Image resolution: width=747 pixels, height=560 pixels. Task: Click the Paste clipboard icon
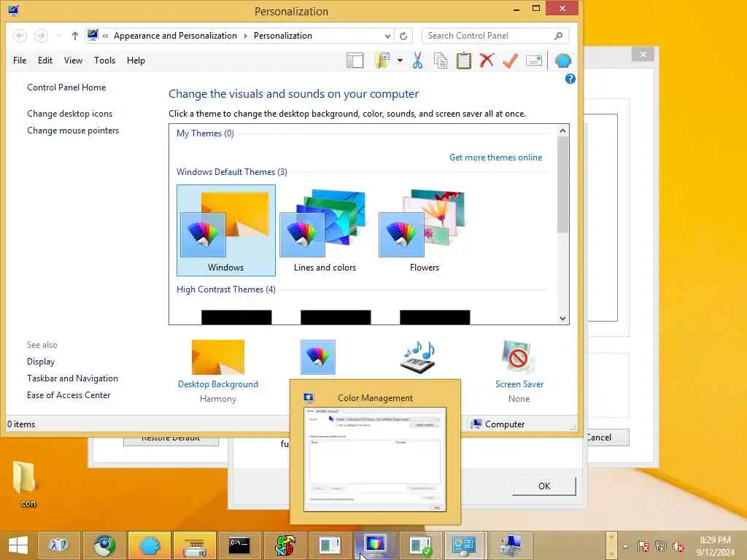[x=463, y=61]
